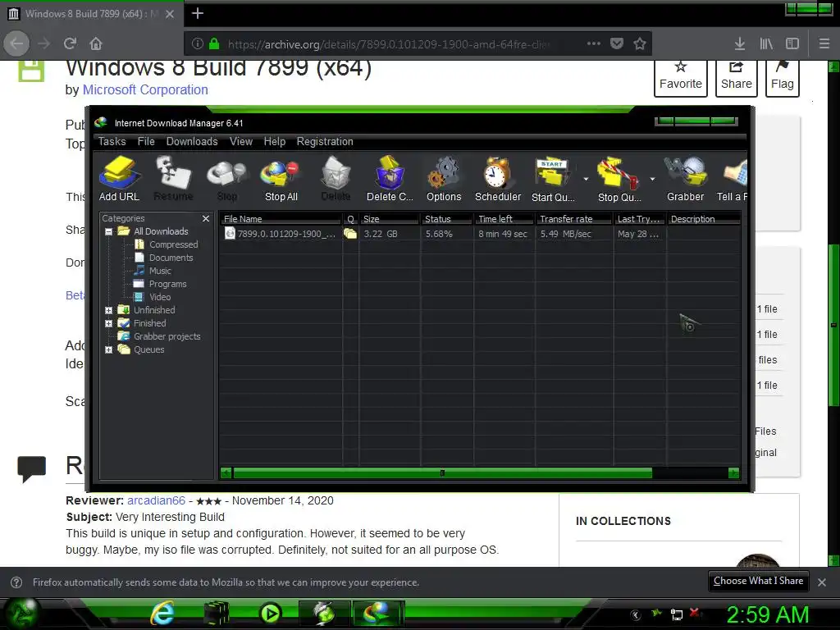Open the Firefox hamburger menu
Image resolution: width=840 pixels, height=630 pixels.
(824, 43)
